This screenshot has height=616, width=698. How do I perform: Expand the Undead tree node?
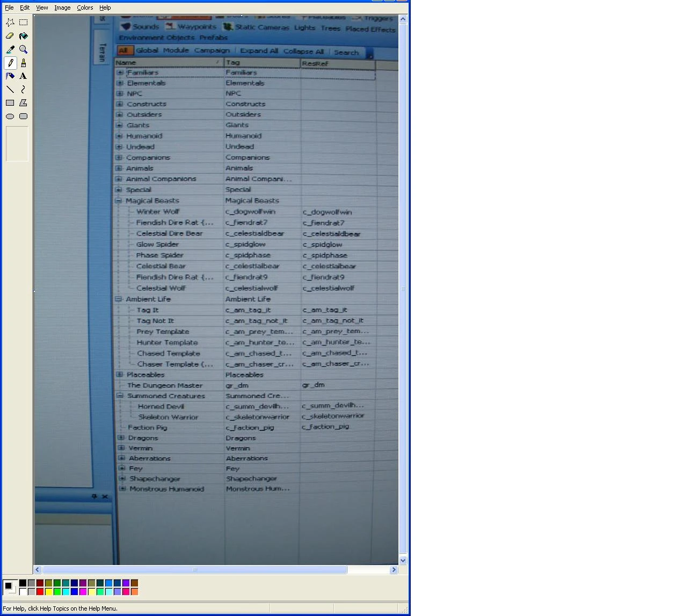coord(120,146)
